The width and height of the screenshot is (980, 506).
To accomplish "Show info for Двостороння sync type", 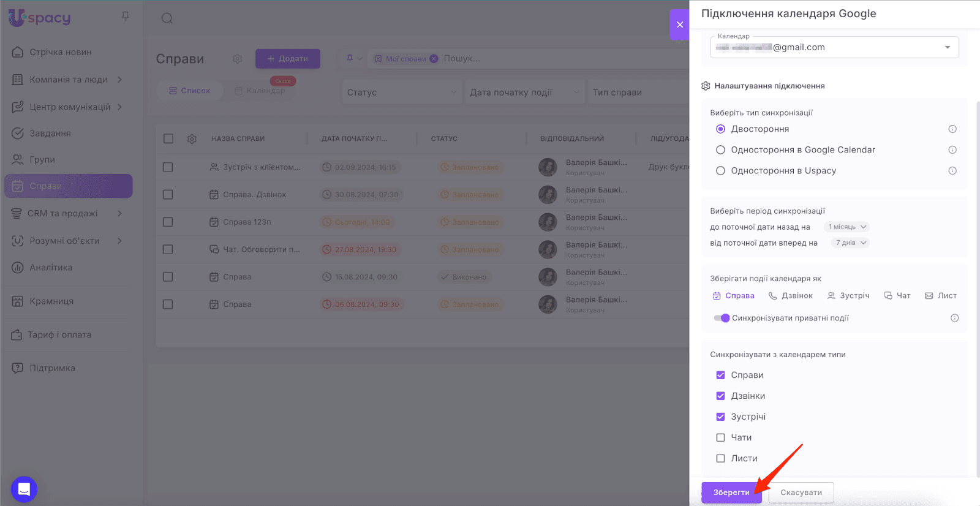I will pyautogui.click(x=952, y=129).
